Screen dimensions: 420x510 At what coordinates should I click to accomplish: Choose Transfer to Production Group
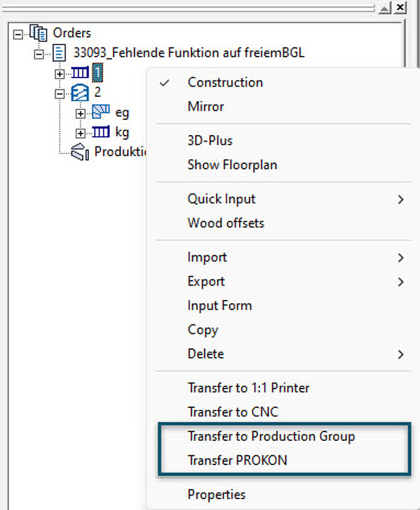[x=271, y=436]
